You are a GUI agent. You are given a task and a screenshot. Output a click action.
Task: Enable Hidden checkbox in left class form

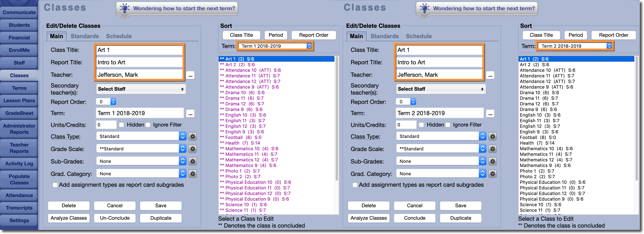[122, 125]
